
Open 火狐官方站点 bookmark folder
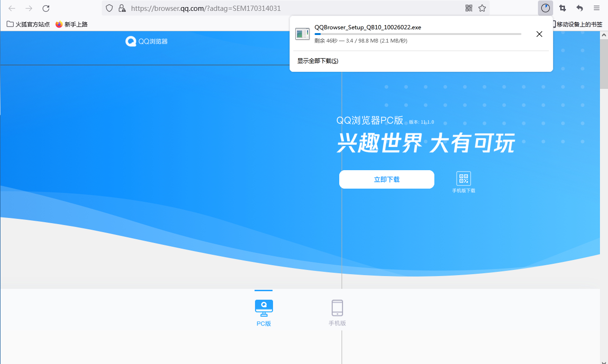pos(28,24)
